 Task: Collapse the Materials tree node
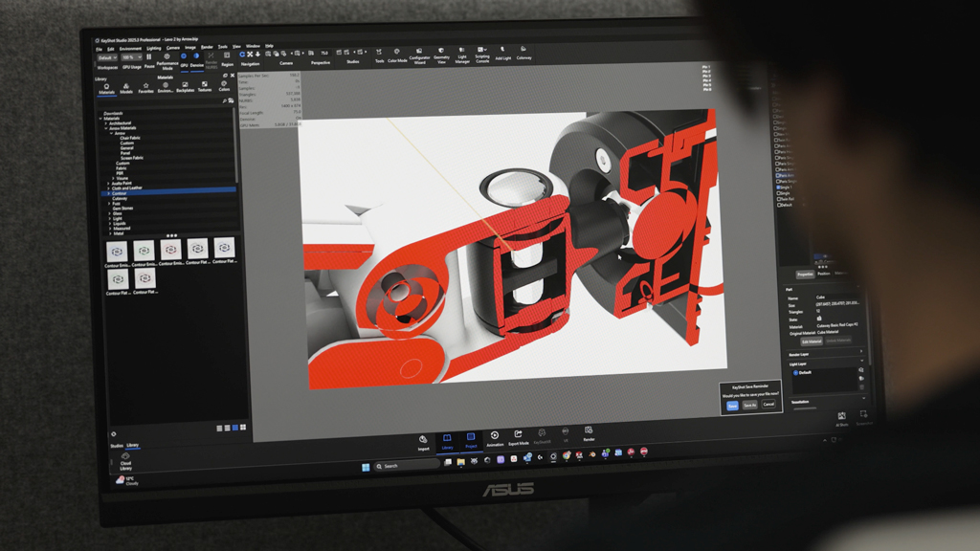click(100, 118)
